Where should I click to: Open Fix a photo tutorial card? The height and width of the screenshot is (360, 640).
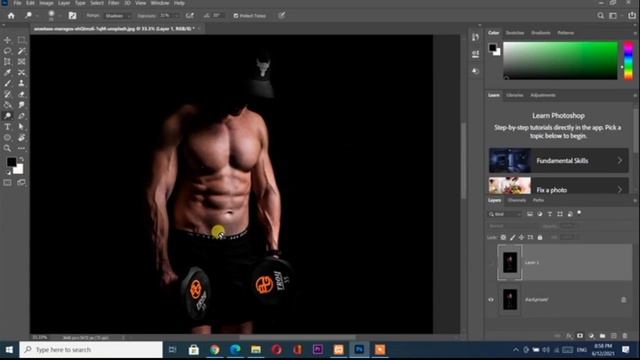559,186
